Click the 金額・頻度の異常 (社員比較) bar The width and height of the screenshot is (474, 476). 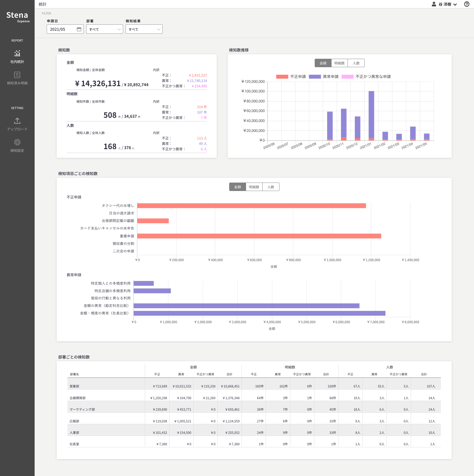coord(260,313)
